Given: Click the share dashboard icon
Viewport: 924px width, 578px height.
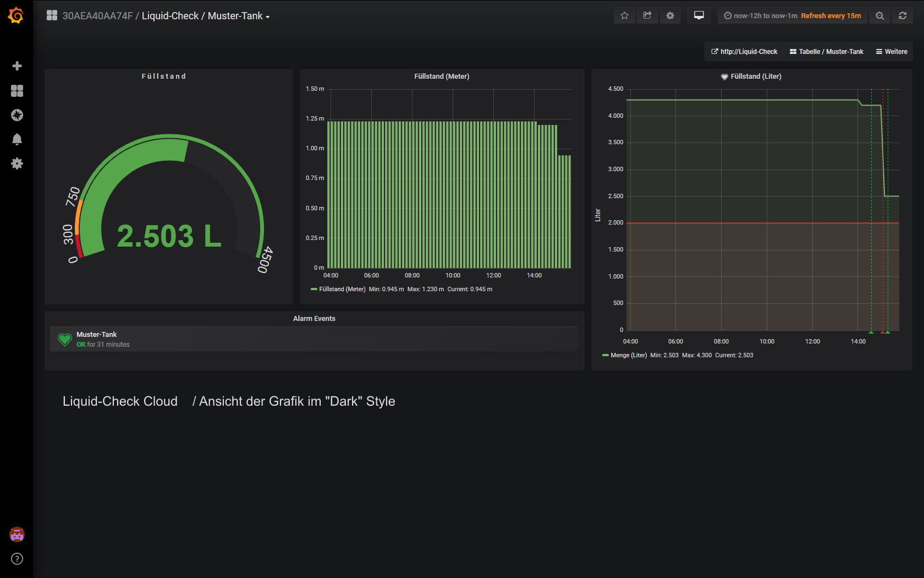Looking at the screenshot, I should [x=647, y=15].
